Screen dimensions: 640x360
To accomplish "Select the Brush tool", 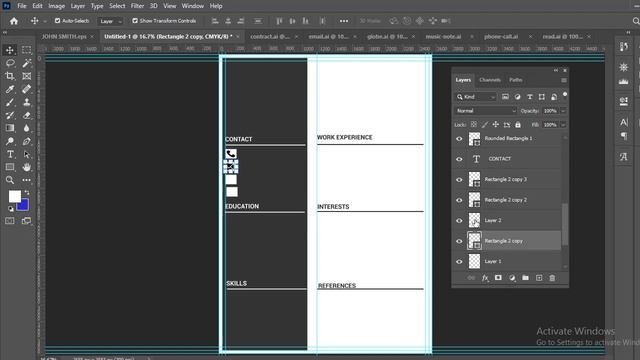I will (10, 102).
